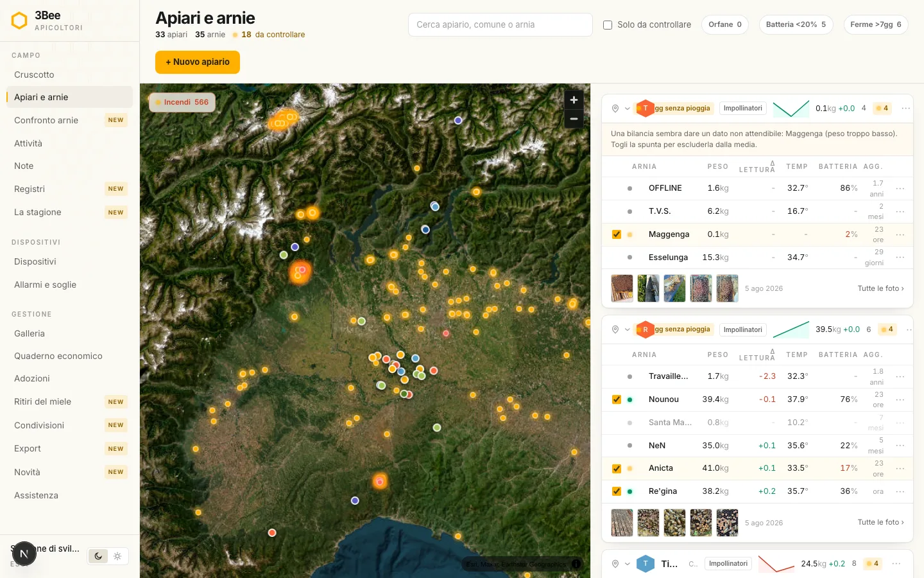The height and width of the screenshot is (578, 924).
Task: Open row menu for OFFLINE hive
Action: point(900,189)
